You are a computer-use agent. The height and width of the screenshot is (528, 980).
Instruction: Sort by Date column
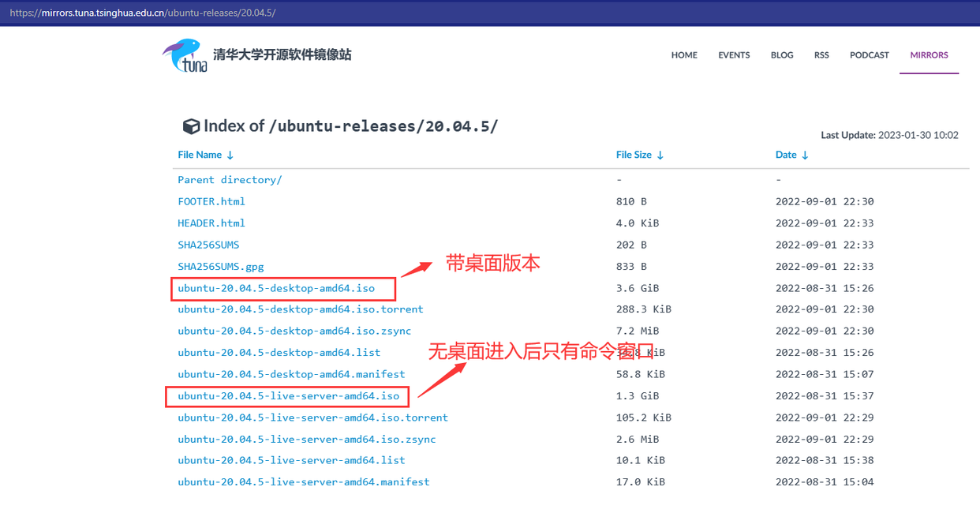(791, 155)
